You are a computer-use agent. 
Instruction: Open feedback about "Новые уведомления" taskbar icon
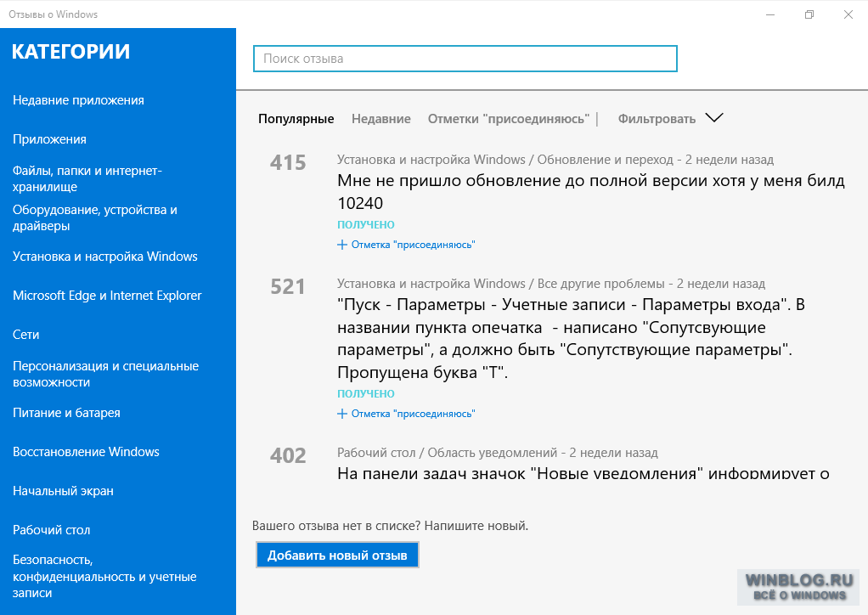click(x=583, y=473)
